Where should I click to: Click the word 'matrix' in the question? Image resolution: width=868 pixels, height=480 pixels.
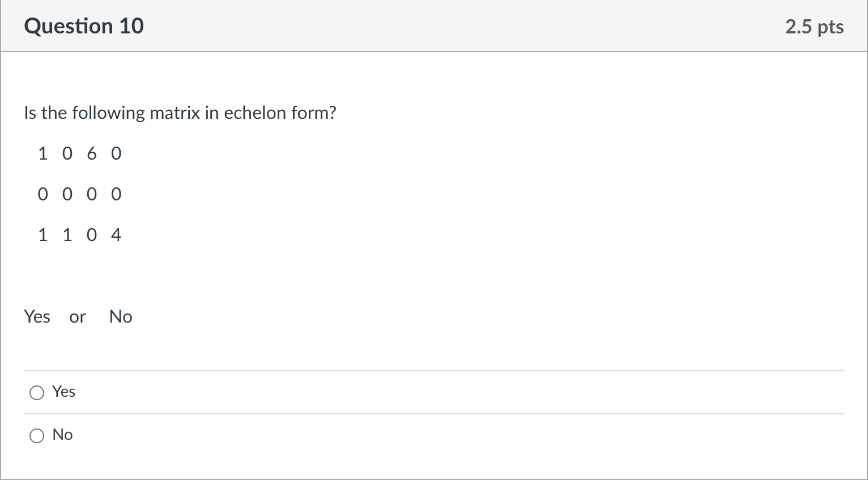[175, 113]
